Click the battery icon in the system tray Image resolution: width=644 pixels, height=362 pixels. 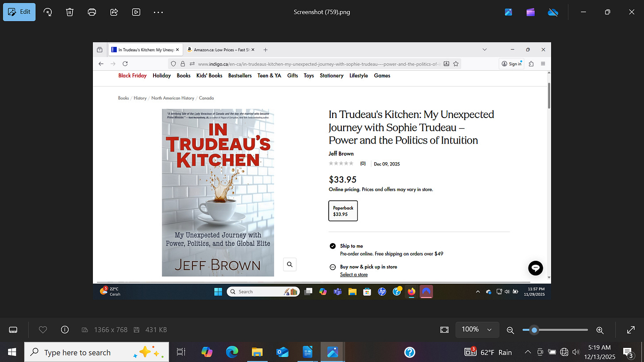coord(552,352)
